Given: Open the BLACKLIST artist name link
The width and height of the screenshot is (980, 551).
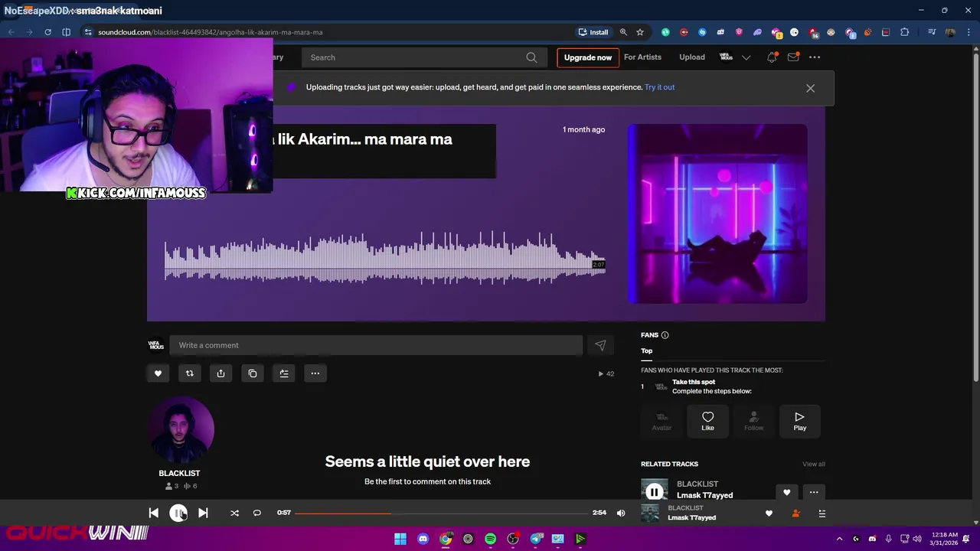Looking at the screenshot, I should (x=179, y=473).
